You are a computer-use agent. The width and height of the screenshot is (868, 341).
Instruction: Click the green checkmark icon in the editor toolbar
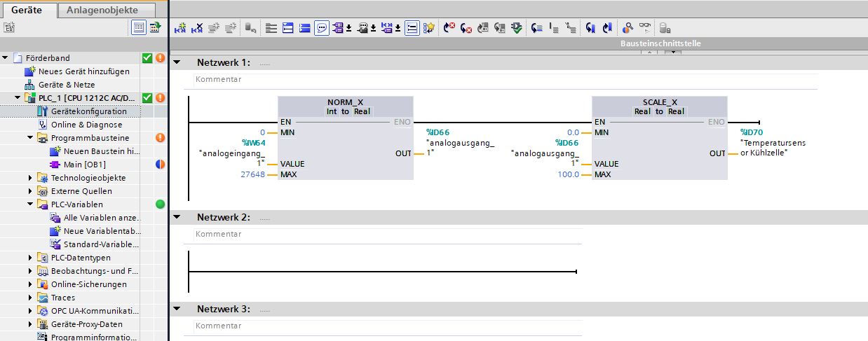point(517,28)
